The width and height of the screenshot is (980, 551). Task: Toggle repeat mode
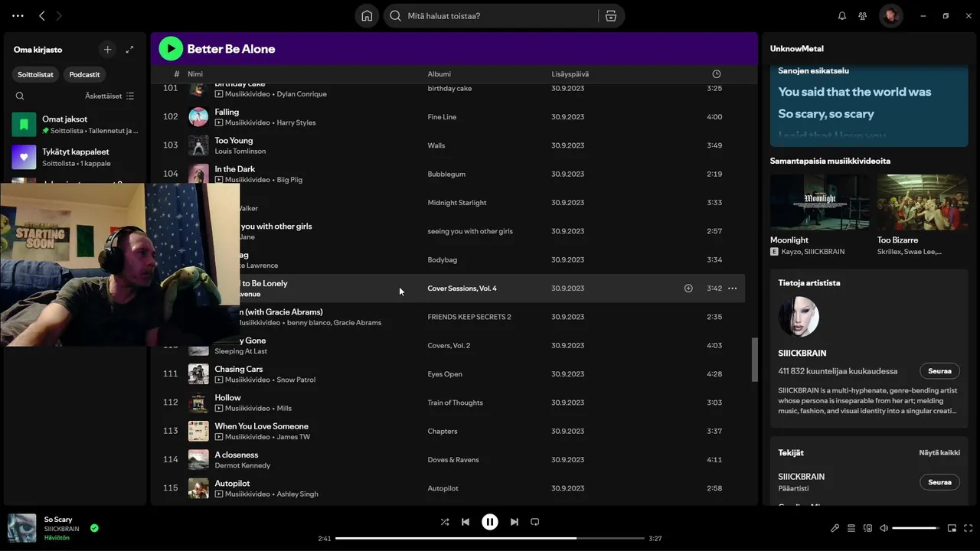(x=535, y=522)
